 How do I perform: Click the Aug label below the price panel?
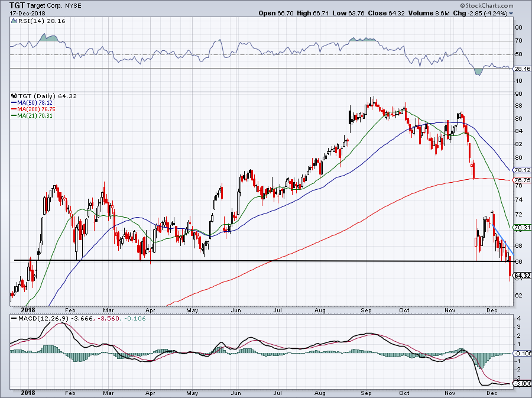pos(320,310)
